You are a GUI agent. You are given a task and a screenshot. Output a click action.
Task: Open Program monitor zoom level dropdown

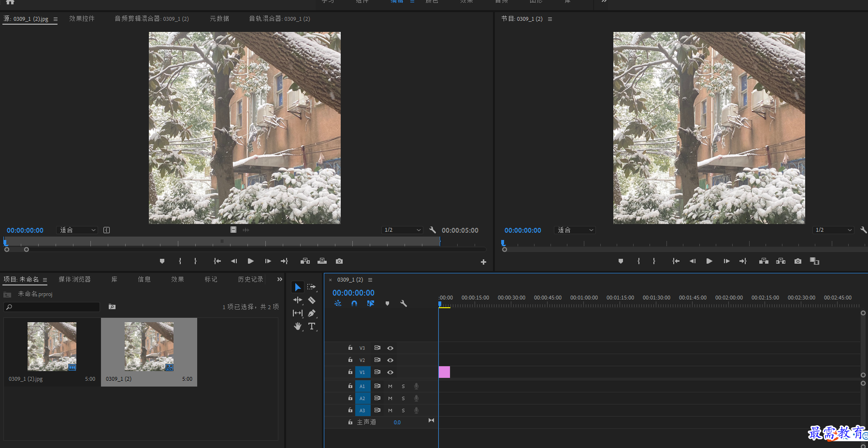pos(575,230)
